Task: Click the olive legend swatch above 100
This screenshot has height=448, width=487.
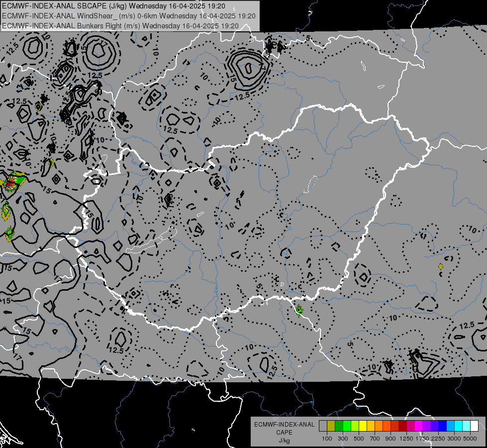Action: [331, 426]
